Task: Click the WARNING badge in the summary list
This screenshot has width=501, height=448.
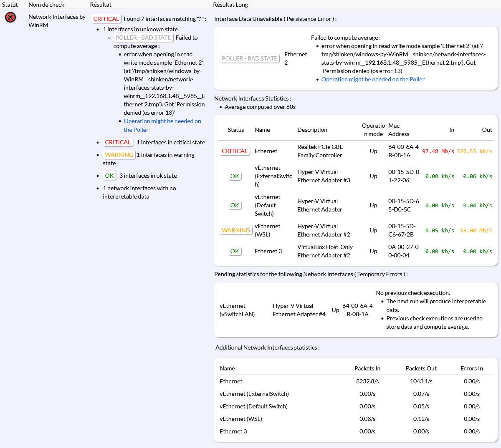Action: (119, 155)
